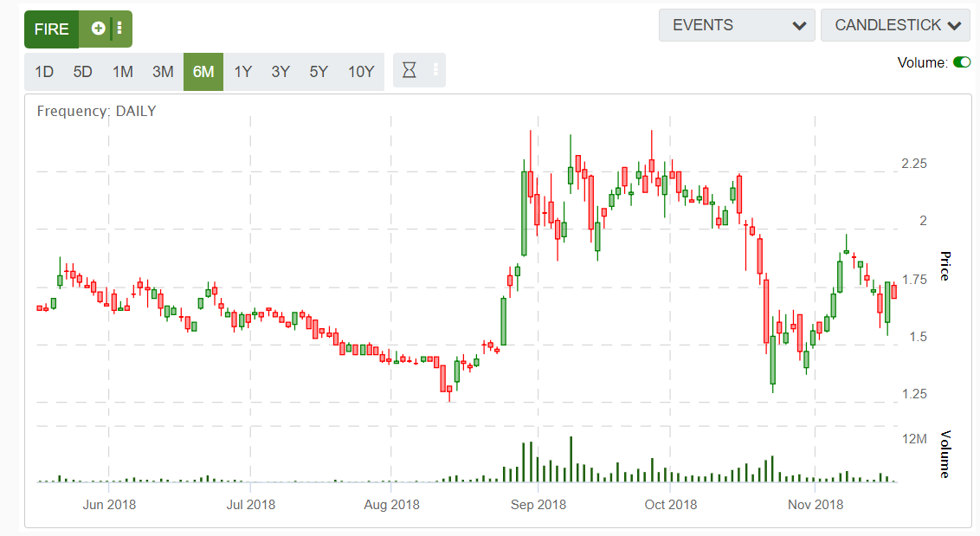Click the 1.25 price axis value

[x=913, y=394]
